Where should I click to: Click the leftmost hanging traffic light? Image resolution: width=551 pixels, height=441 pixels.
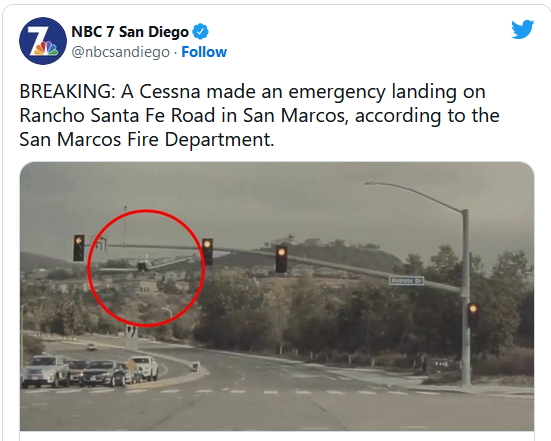point(79,248)
